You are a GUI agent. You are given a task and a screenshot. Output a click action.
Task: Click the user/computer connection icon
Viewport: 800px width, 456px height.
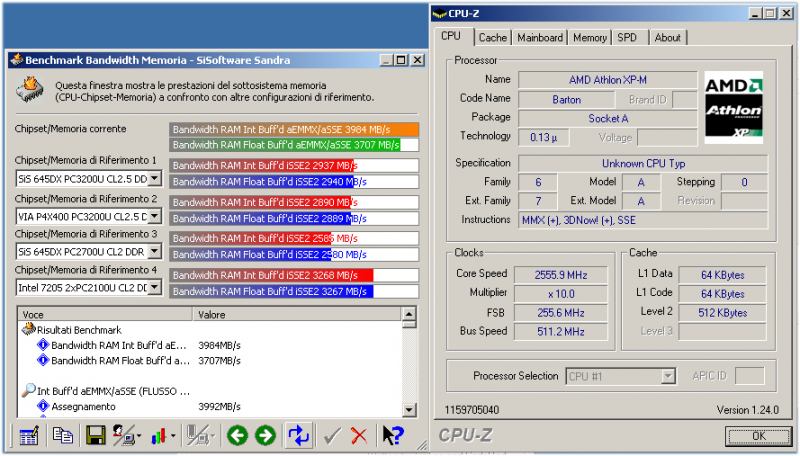pyautogui.click(x=123, y=436)
